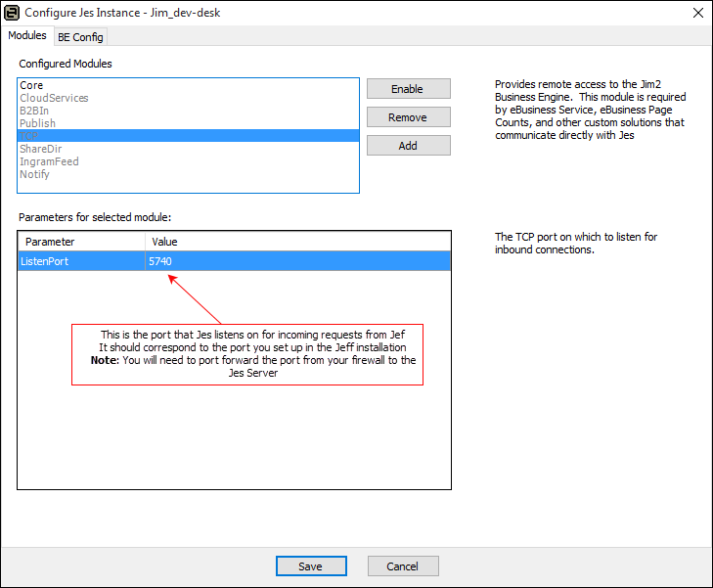713x588 pixels.
Task: Click the Remove button
Action: pos(409,117)
